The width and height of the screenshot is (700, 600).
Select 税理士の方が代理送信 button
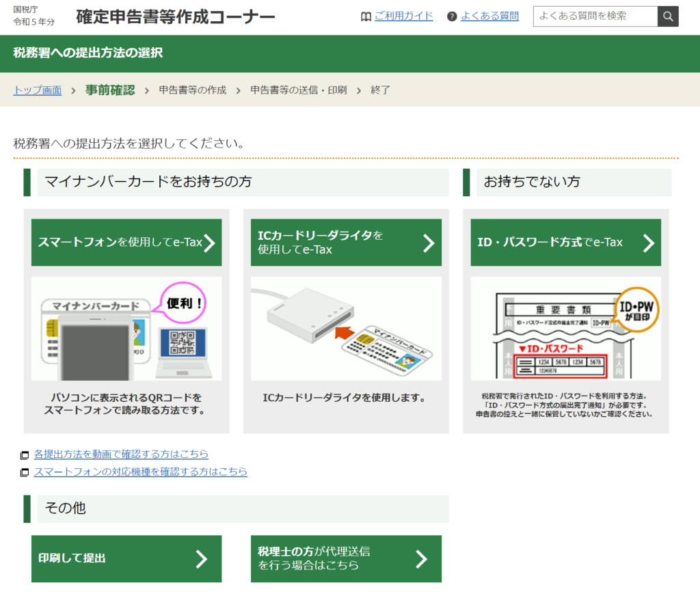click(x=346, y=558)
